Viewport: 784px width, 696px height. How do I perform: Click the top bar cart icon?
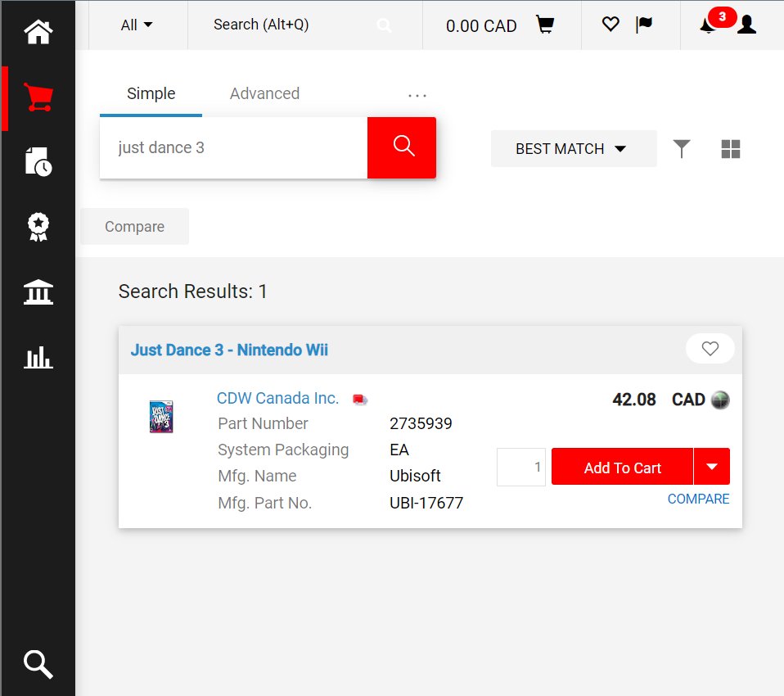click(544, 25)
